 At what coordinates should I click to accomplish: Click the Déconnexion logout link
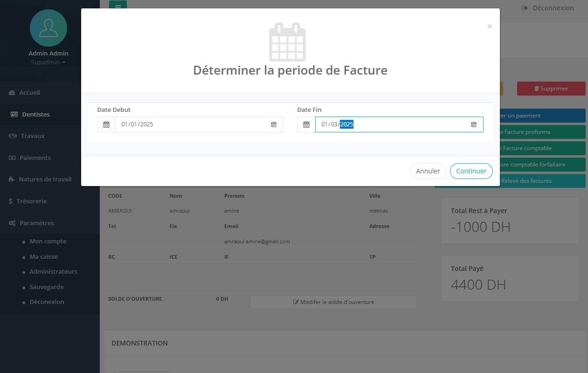(548, 8)
